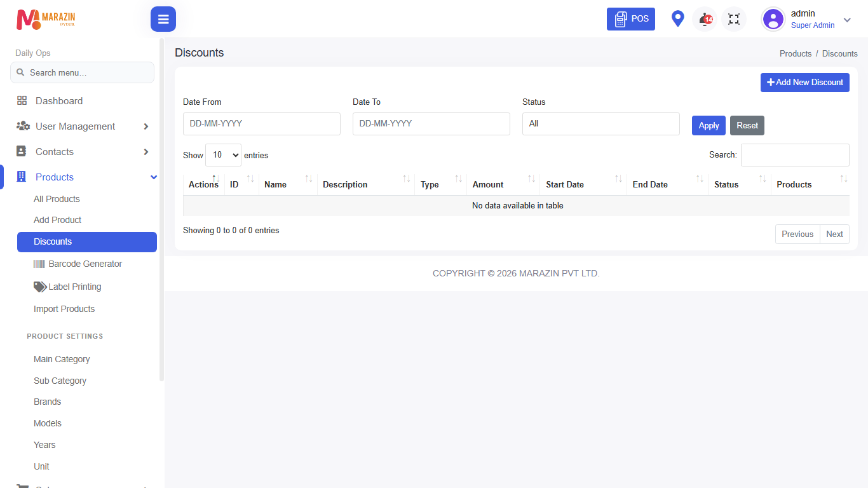Click the User Management people icon

tap(23, 126)
